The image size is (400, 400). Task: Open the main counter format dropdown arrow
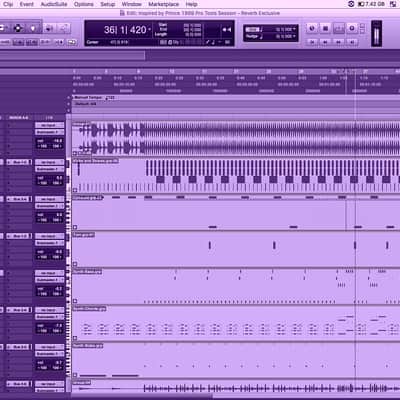149,29
